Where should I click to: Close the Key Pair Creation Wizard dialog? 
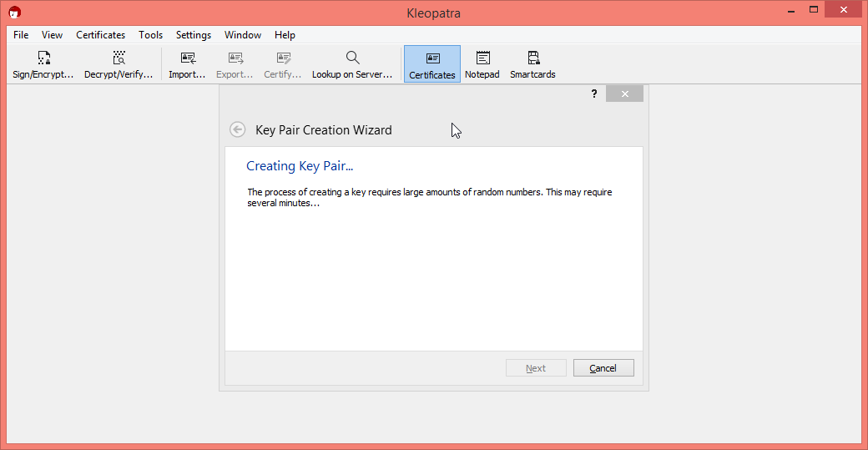click(x=624, y=94)
